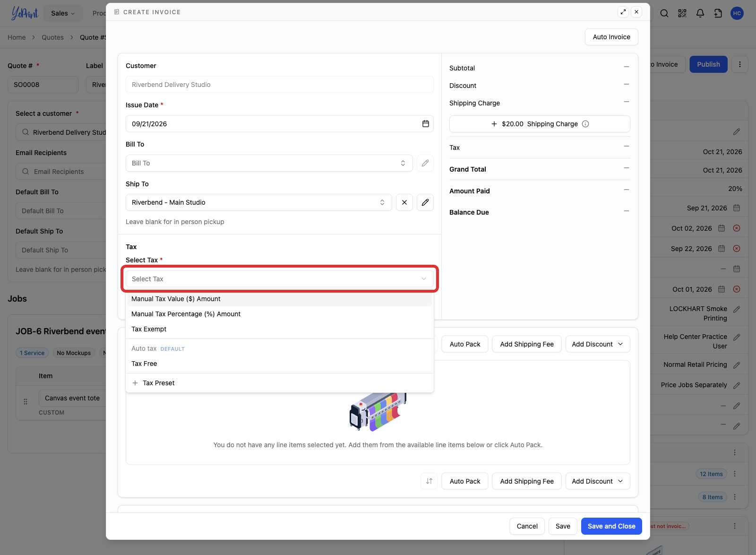The width and height of the screenshot is (756, 555).
Task: Expand the upper Add Discount dropdown
Action: coord(598,344)
